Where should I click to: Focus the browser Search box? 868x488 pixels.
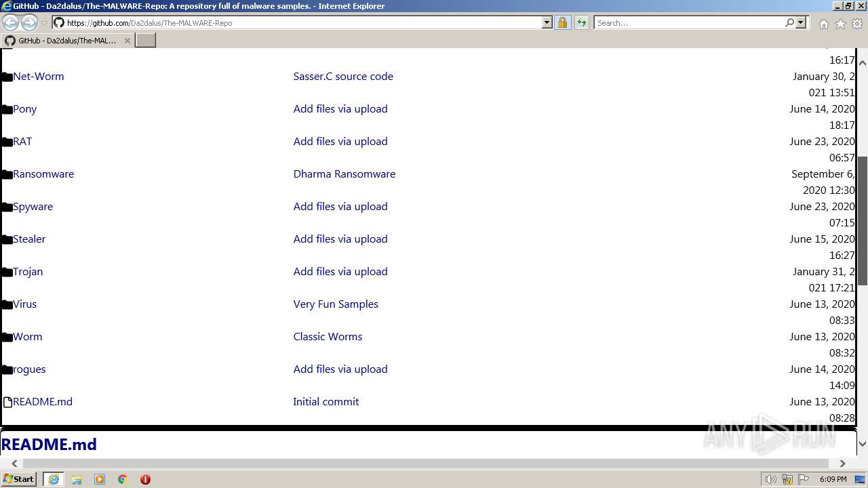(688, 22)
